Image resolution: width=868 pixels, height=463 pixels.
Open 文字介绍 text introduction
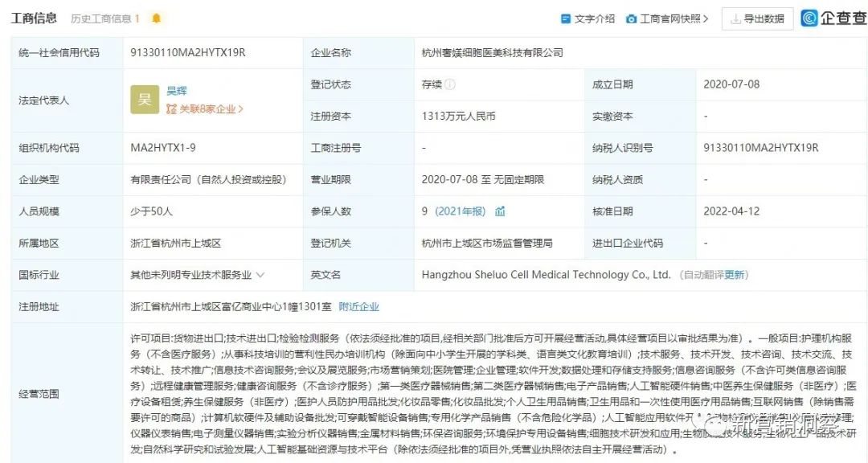pos(588,18)
